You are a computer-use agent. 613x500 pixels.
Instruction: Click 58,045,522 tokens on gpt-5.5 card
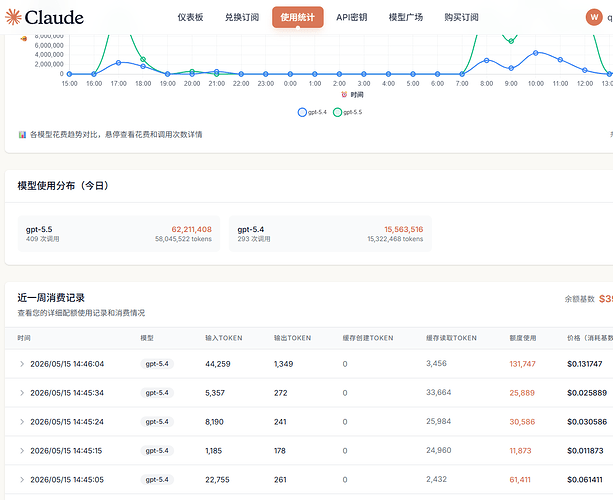pos(183,239)
